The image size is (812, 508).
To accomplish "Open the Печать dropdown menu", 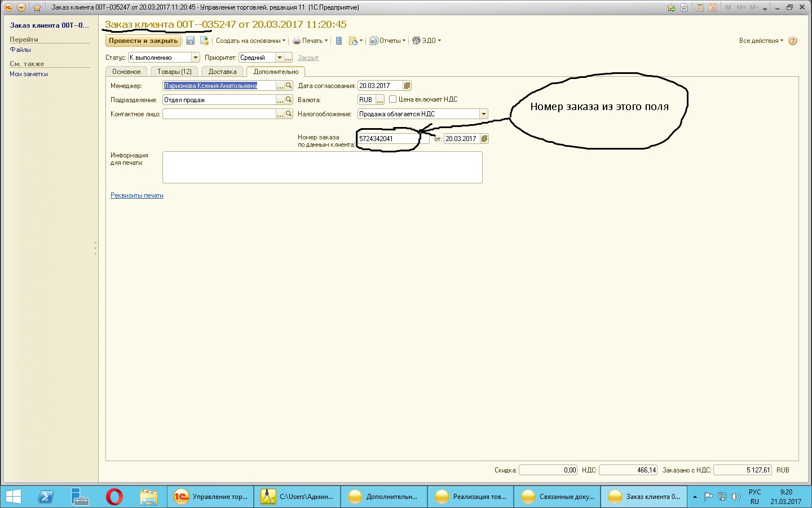I will point(310,41).
